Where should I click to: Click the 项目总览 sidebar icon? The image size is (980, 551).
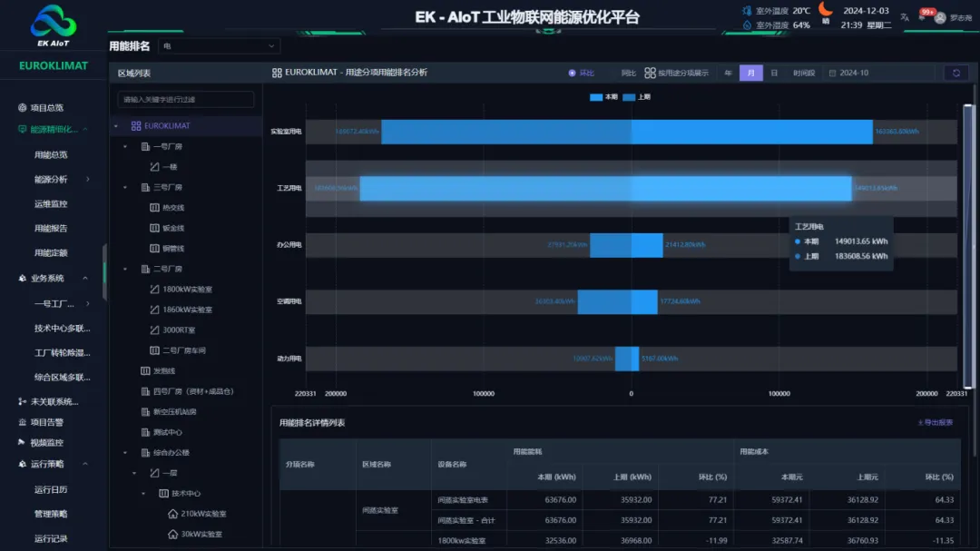click(x=23, y=107)
